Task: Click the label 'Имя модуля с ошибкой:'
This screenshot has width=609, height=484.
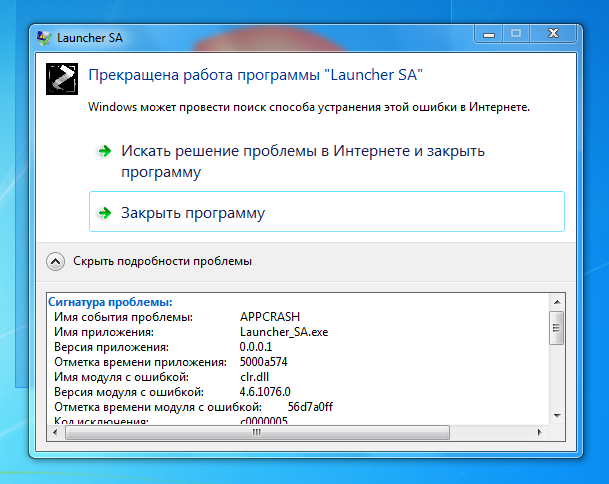Action: (122, 377)
